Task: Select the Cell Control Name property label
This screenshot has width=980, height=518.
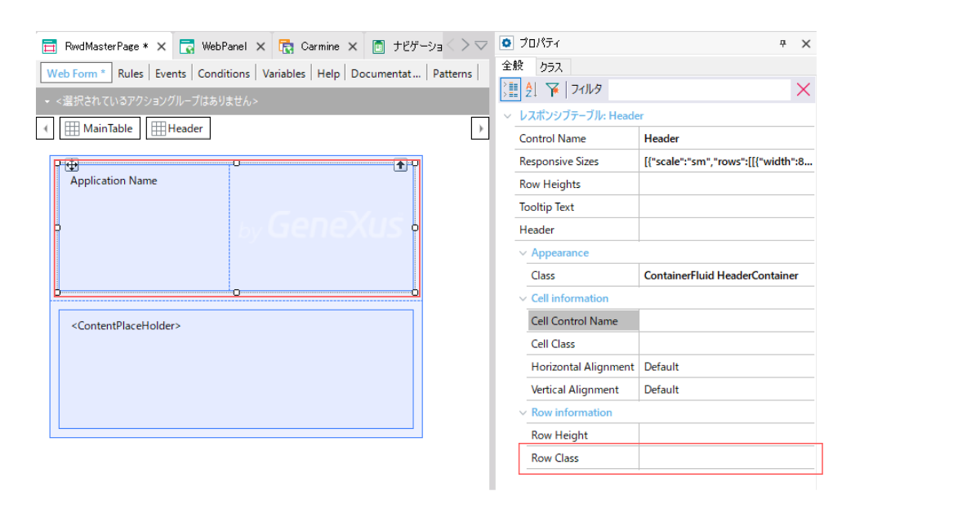Action: pyautogui.click(x=583, y=321)
